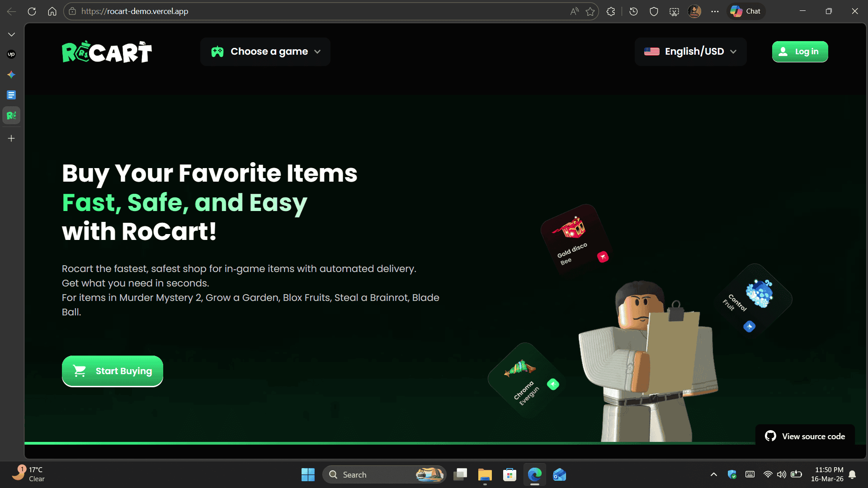
Task: Open the View source code link
Action: [805, 436]
